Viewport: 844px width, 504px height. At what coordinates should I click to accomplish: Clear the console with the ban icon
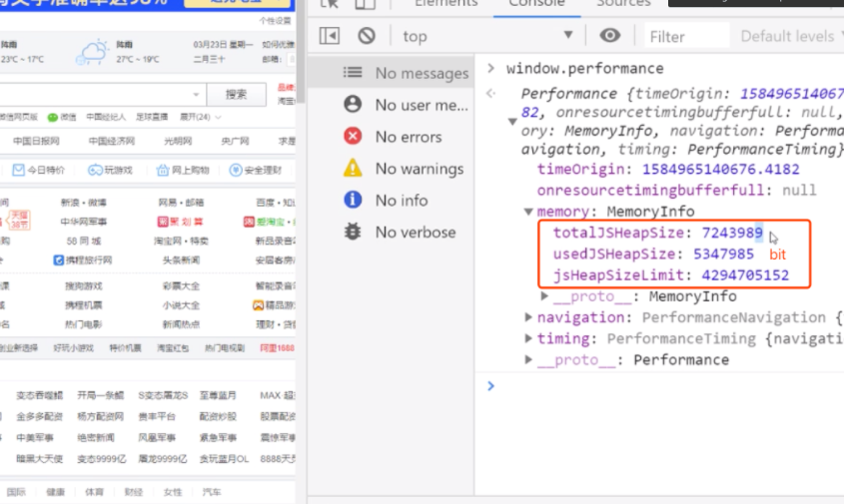(x=367, y=36)
